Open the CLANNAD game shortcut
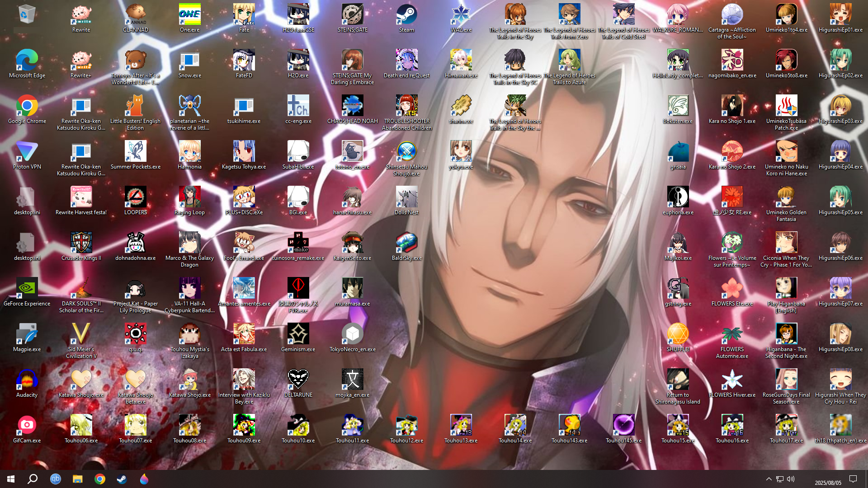The image size is (868, 488). click(x=136, y=18)
